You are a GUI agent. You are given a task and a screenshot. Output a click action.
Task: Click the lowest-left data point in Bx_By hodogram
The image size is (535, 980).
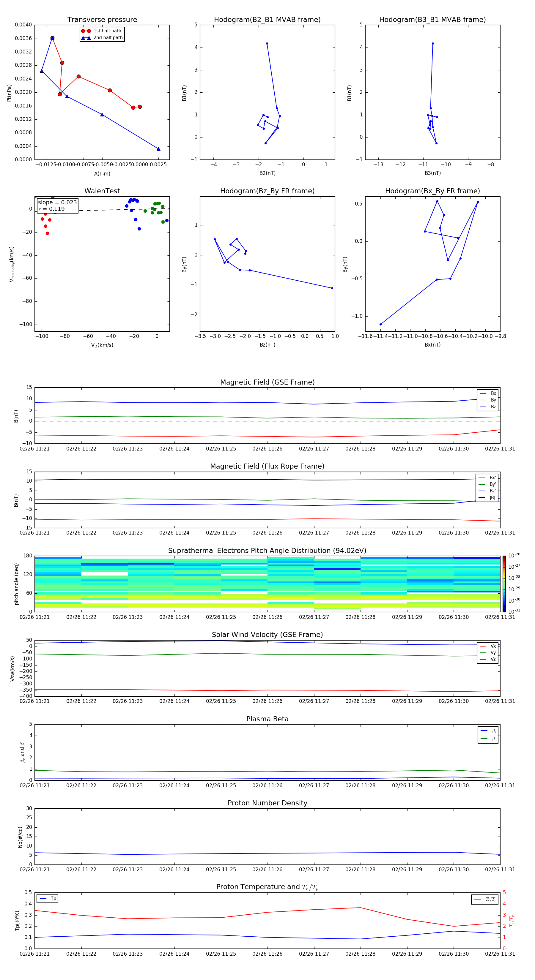click(380, 324)
